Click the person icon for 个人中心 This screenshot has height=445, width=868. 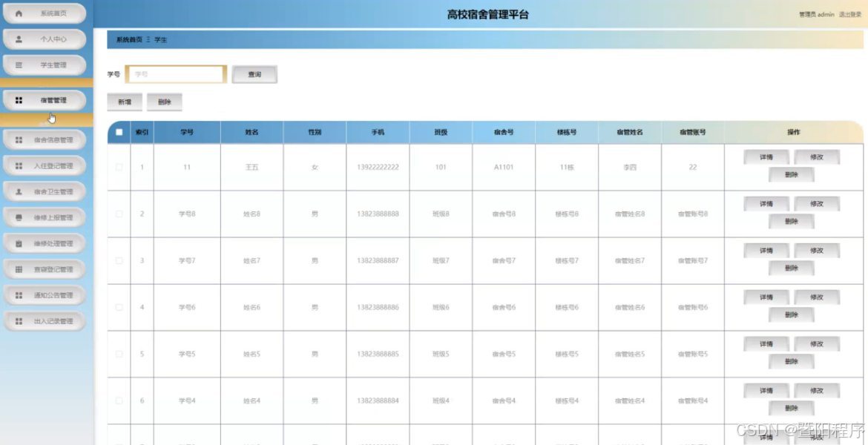pos(19,39)
